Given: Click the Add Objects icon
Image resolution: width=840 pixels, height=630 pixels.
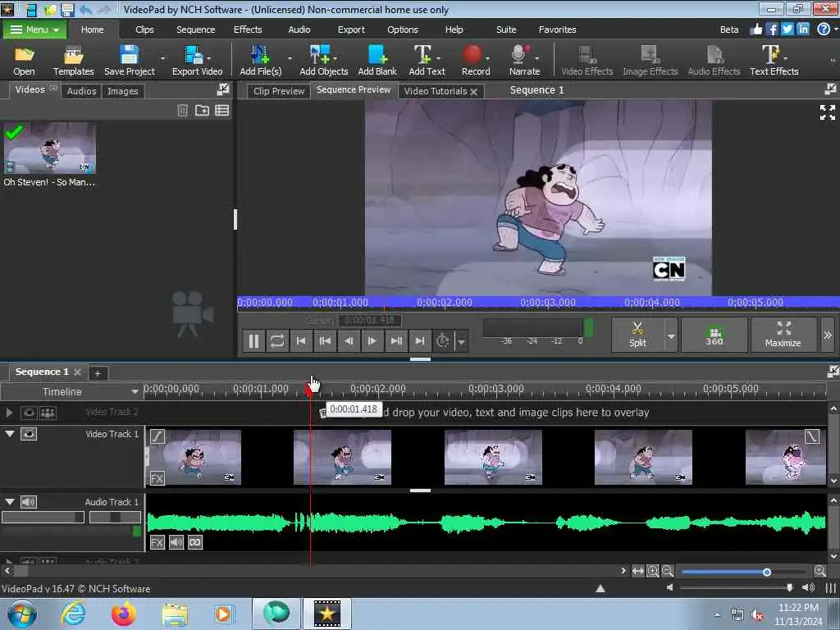Looking at the screenshot, I should click(323, 61).
